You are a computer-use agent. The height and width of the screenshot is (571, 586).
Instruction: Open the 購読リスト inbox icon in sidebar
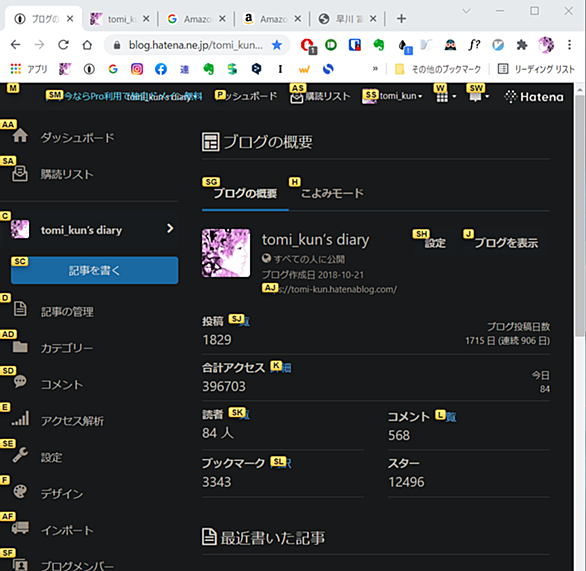tap(20, 174)
